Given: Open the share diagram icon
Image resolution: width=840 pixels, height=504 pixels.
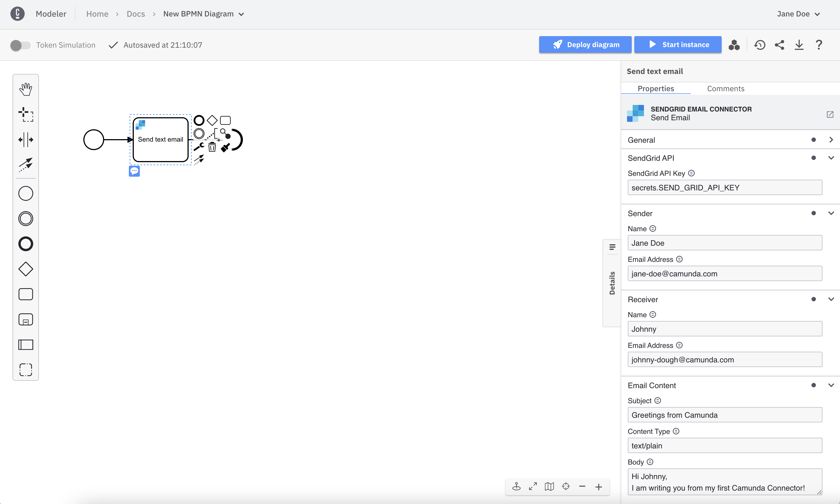Looking at the screenshot, I should point(779,44).
